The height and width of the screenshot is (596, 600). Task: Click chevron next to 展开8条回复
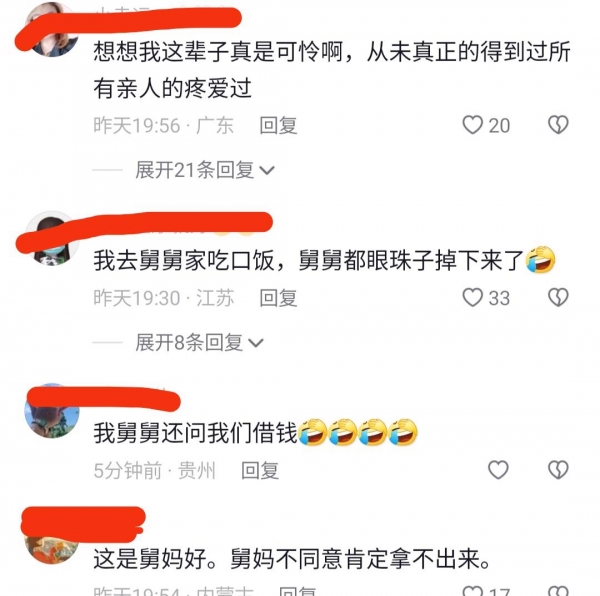256,343
